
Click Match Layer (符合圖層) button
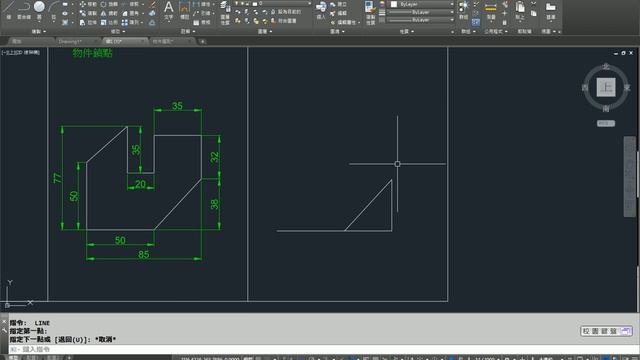pyautogui.click(x=284, y=21)
